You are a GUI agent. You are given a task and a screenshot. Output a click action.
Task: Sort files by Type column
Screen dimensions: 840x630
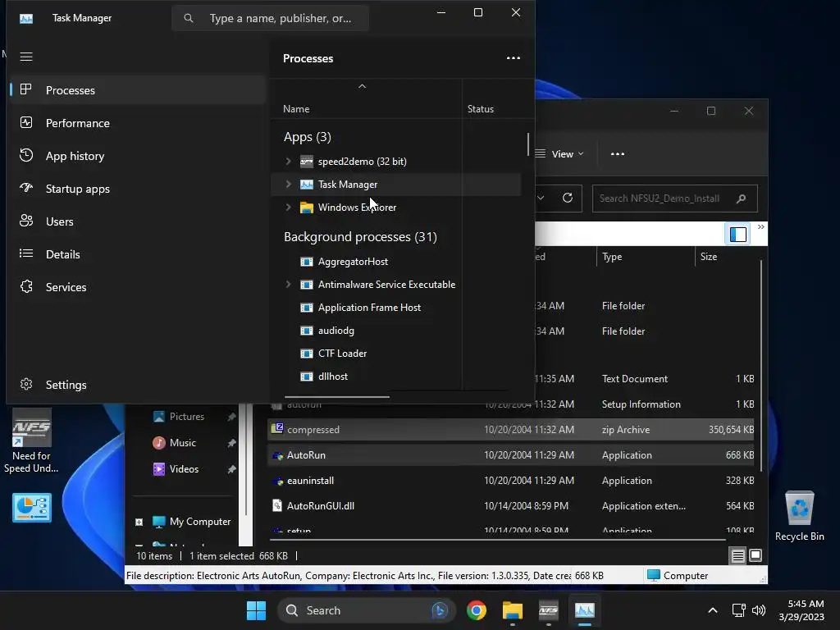(x=612, y=257)
